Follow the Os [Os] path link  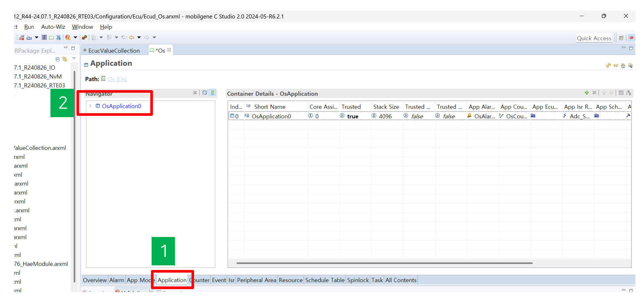[x=117, y=79]
